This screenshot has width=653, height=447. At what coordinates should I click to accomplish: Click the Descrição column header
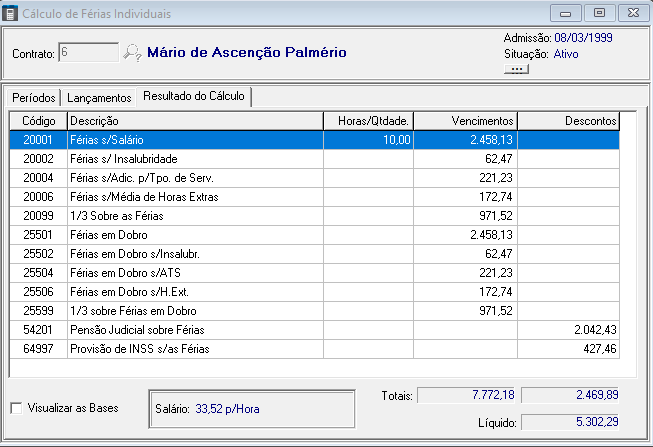pos(195,121)
